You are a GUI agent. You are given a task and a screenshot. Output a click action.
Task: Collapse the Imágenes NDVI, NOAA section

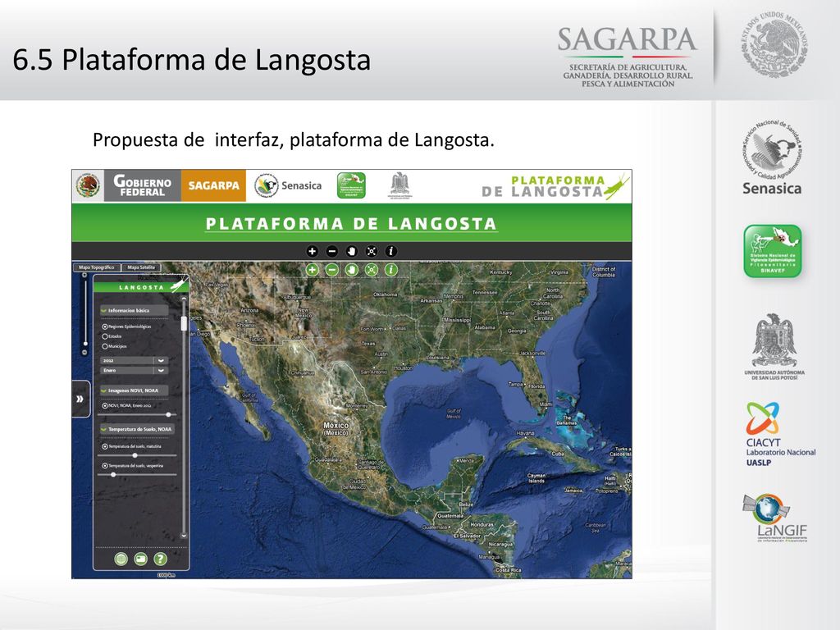(134, 390)
